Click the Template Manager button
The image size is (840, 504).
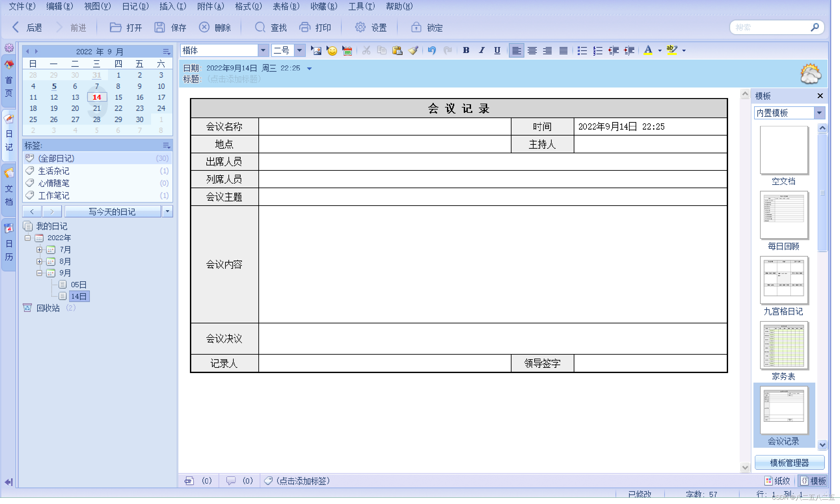[789, 463]
